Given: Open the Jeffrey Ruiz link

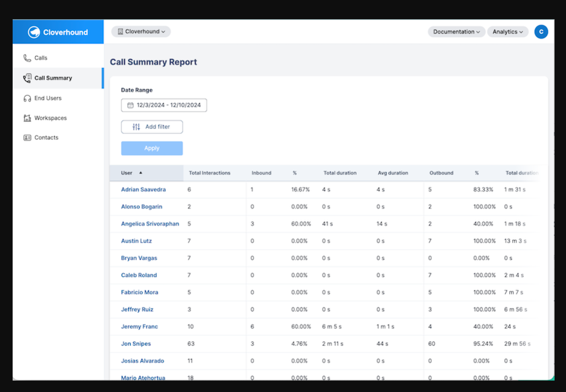Looking at the screenshot, I should (x=137, y=310).
